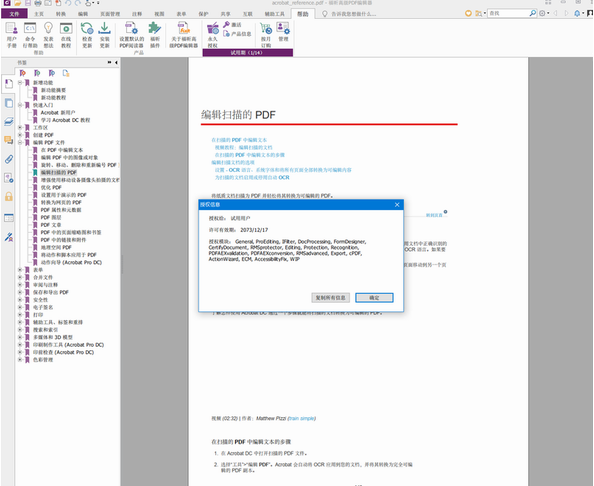Click the 按月订购 monthly subscription cart
Viewport: 594px width, 486px height.
pos(266,35)
